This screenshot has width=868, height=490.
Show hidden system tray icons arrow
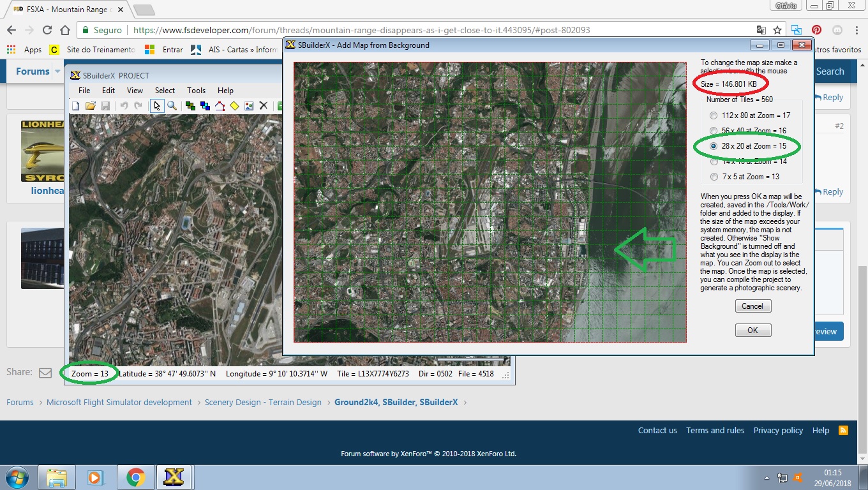pos(767,477)
